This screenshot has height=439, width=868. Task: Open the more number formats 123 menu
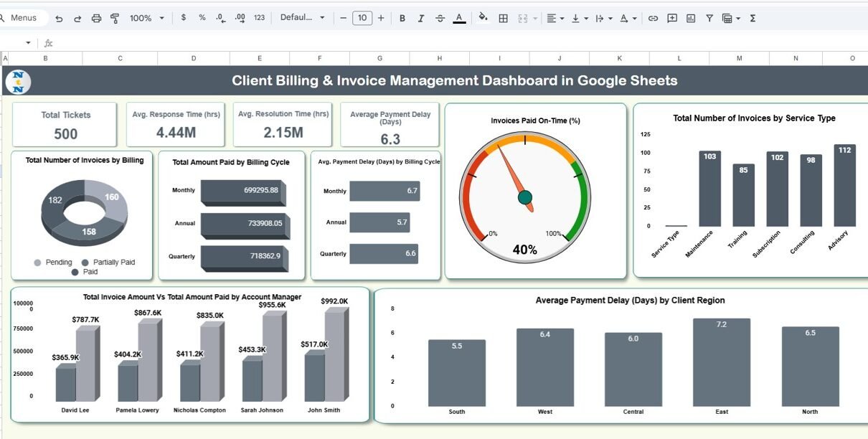pyautogui.click(x=259, y=18)
